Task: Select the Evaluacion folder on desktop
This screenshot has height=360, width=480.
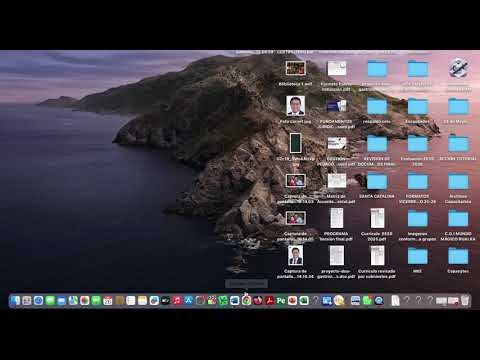Action: click(418, 145)
